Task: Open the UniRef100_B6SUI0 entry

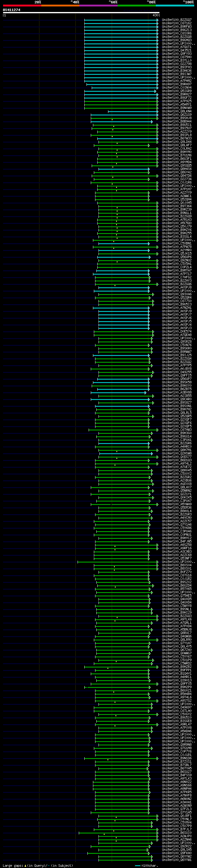Action: click(177, 833)
